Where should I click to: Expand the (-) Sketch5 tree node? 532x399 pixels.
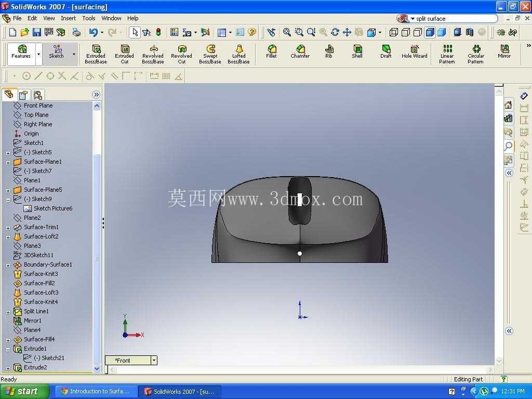tap(8, 153)
